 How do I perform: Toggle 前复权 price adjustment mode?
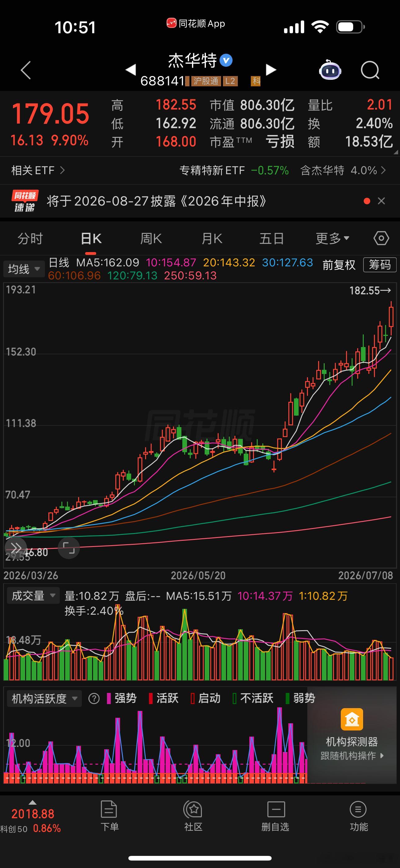coord(339,265)
